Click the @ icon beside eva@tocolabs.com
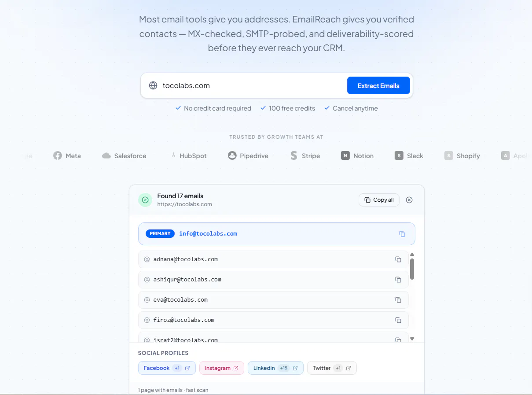This screenshot has height=395, width=532. 147,300
